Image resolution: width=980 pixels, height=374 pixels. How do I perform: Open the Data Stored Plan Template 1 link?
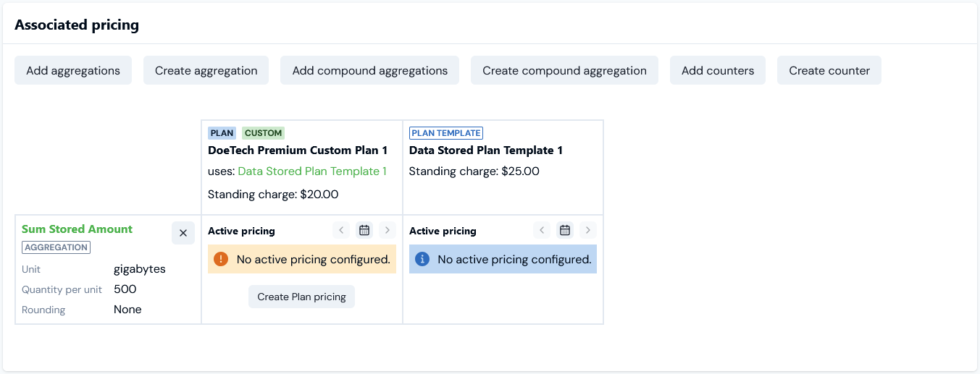click(x=312, y=171)
